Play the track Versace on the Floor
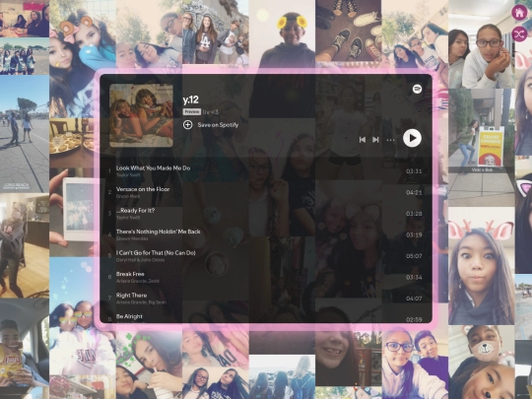Image resolution: width=532 pixels, height=399 pixels. coord(143,189)
